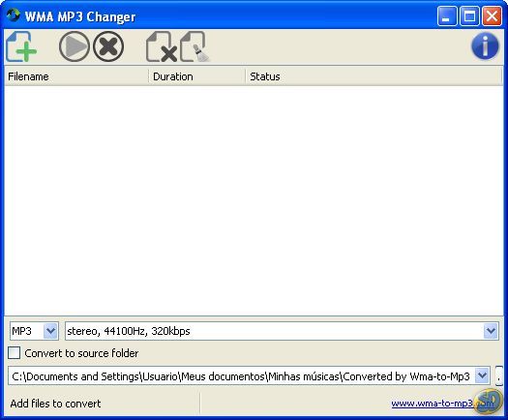Stop conversion with the X circle icon
Screen dimensions: 508x420
point(108,46)
